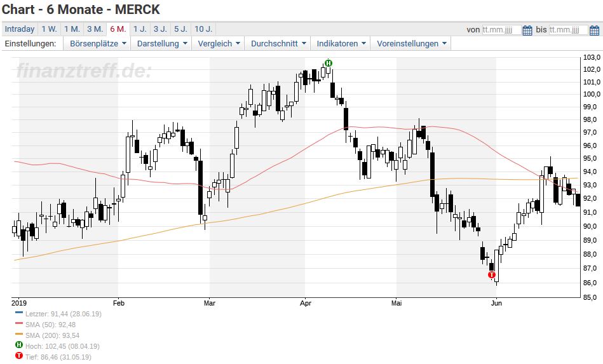Click the 100,0 price axis label
The image size is (603, 364).
coord(592,94)
